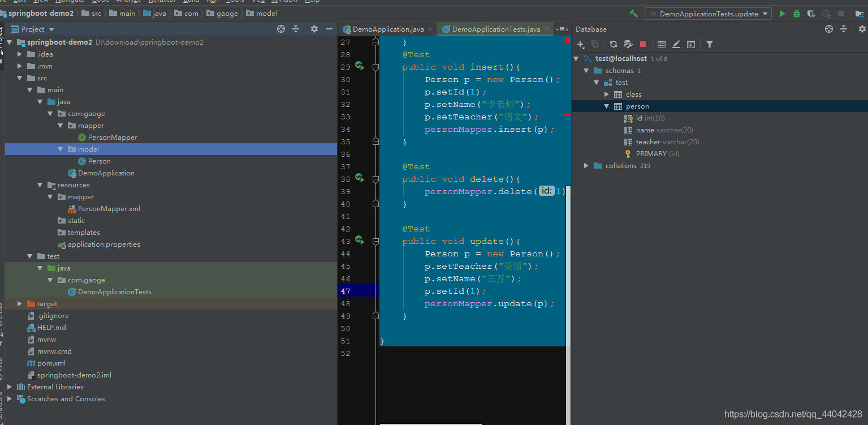Run delete test gutter icon
The image size is (868, 425).
click(359, 178)
